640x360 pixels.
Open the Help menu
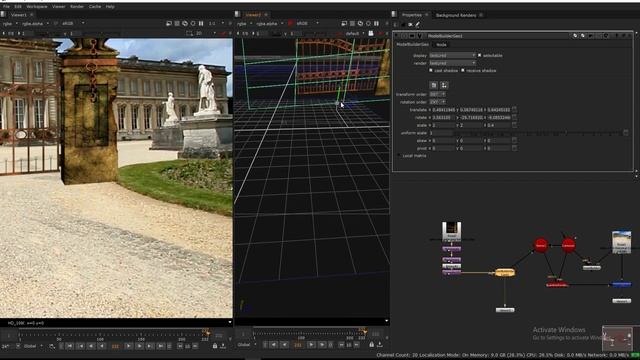coord(110,7)
